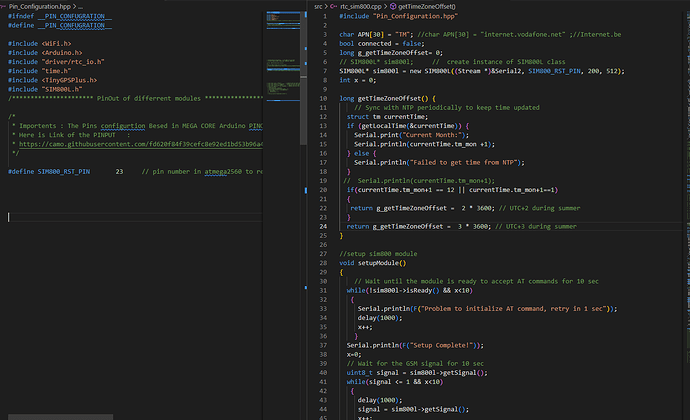Click line number 37 in the gutter
The image size is (690, 420).
coord(323,345)
